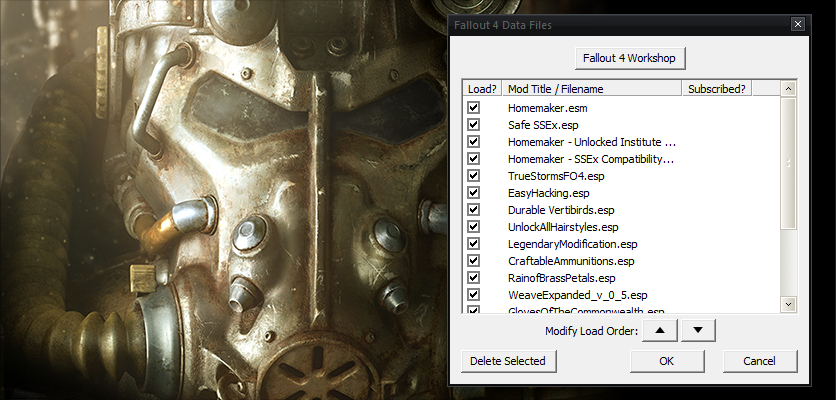Toggle Durable Vertibirds.esp checkbox

pos(473,210)
